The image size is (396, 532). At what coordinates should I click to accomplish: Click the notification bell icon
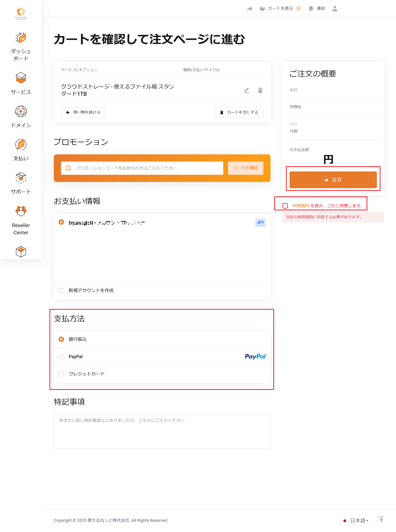pyautogui.click(x=311, y=9)
